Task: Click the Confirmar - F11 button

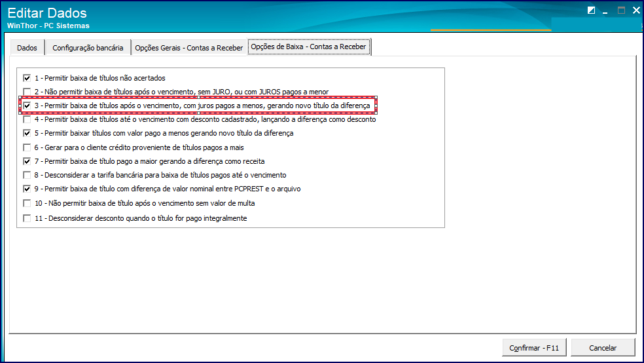Action: coord(534,348)
